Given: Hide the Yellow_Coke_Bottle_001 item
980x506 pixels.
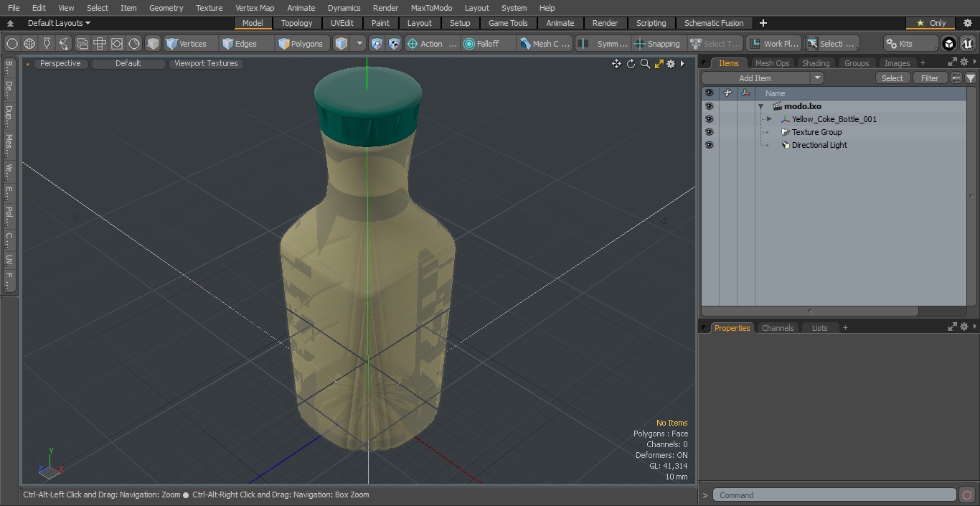Looking at the screenshot, I should point(709,119).
